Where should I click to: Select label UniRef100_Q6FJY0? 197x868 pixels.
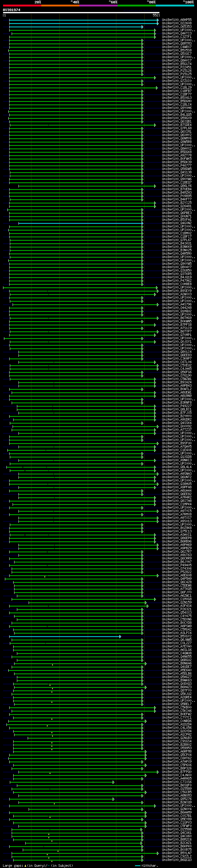(177, 592)
